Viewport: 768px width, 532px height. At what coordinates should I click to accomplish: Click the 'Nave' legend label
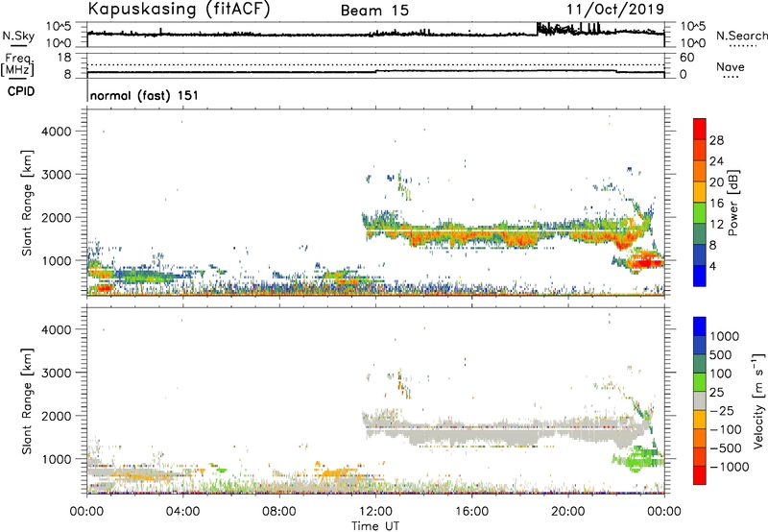point(731,66)
